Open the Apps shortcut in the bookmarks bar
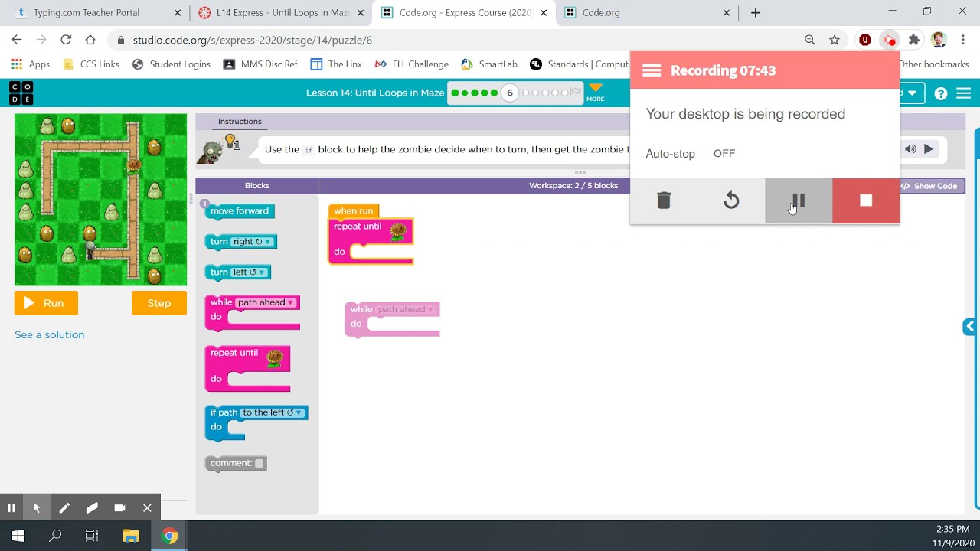The width and height of the screenshot is (980, 551). point(31,64)
